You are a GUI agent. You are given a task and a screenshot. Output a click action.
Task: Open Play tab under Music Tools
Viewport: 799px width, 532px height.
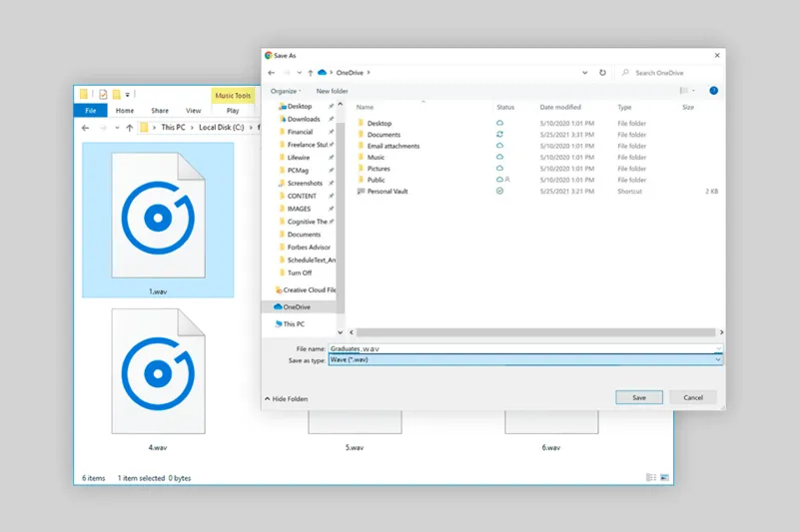point(233,111)
